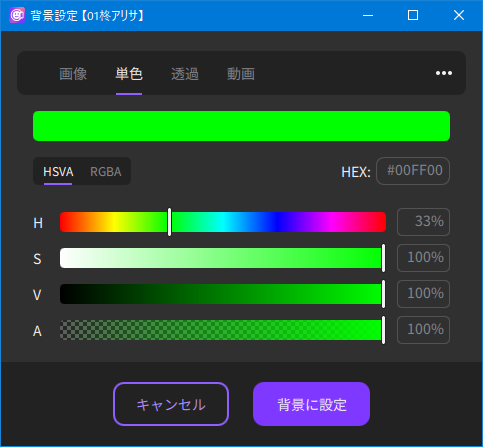Image resolution: width=483 pixels, height=447 pixels.
Task: Apply with 背景に設定 button
Action: coord(311,404)
